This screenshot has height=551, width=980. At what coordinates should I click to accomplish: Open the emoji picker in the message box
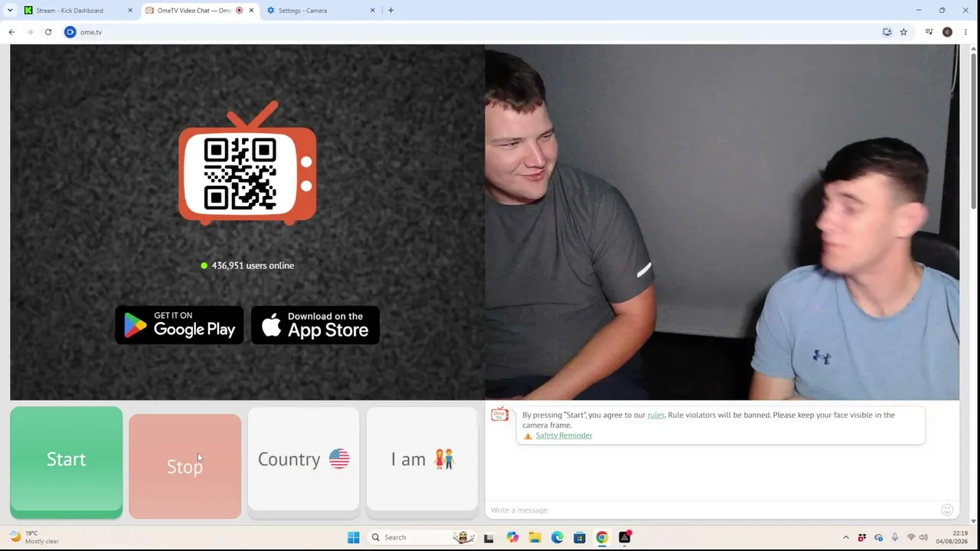point(947,510)
